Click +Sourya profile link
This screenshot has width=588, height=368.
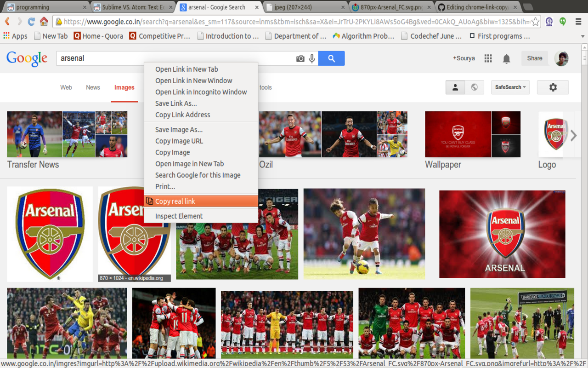point(464,58)
